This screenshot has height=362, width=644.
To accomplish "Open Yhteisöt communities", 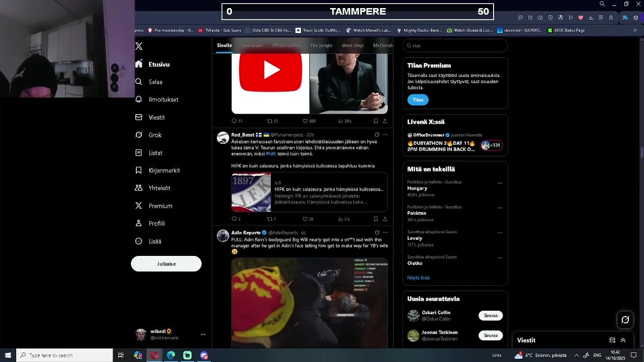I will [x=153, y=188].
